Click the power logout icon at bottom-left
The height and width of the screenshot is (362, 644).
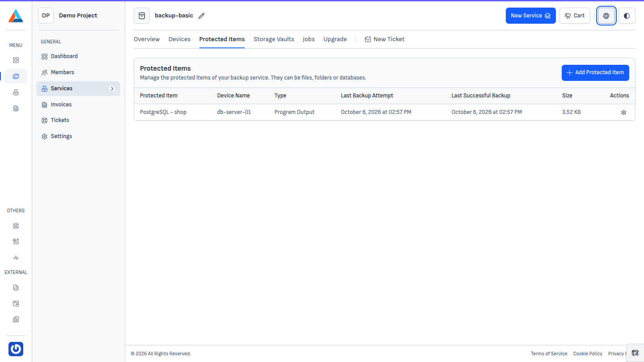tap(16, 349)
